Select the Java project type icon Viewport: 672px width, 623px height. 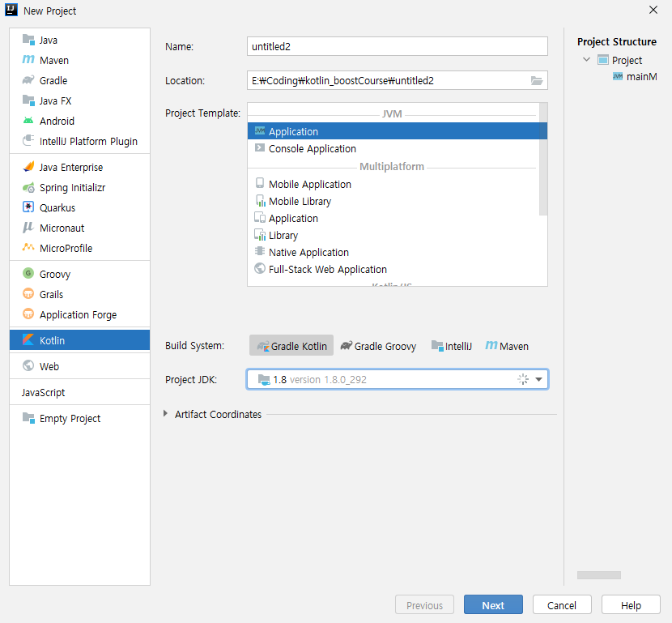click(28, 40)
